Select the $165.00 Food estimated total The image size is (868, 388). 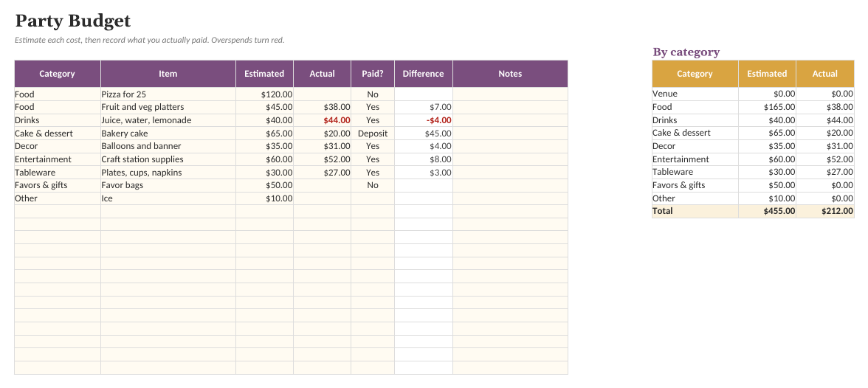(767, 107)
